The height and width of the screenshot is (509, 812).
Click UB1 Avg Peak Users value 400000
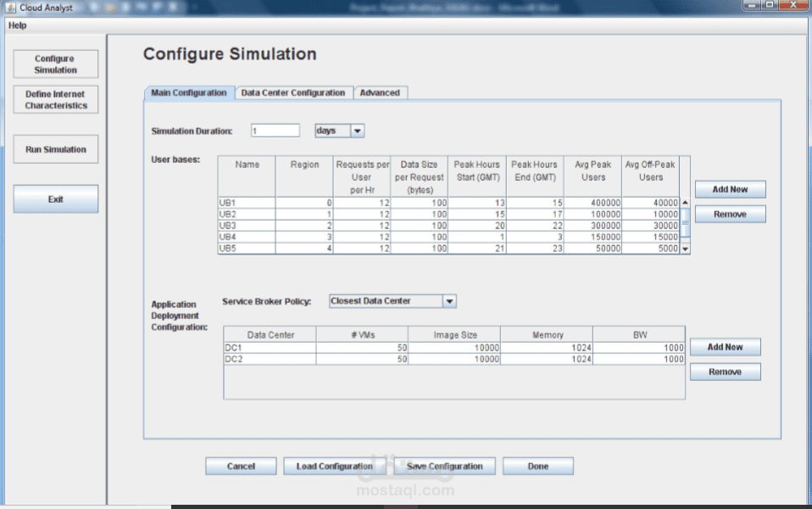click(x=593, y=203)
